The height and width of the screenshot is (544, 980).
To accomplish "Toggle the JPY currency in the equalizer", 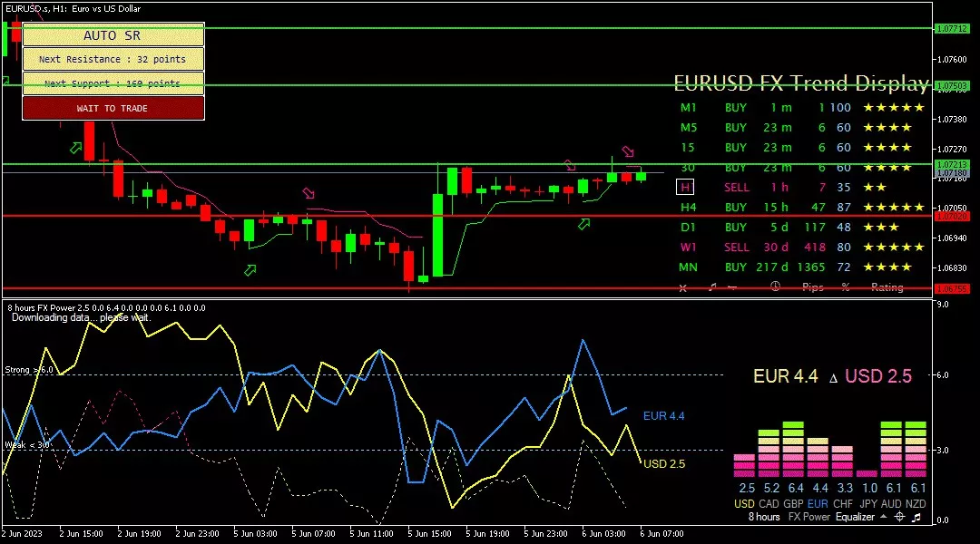I will [x=868, y=504].
